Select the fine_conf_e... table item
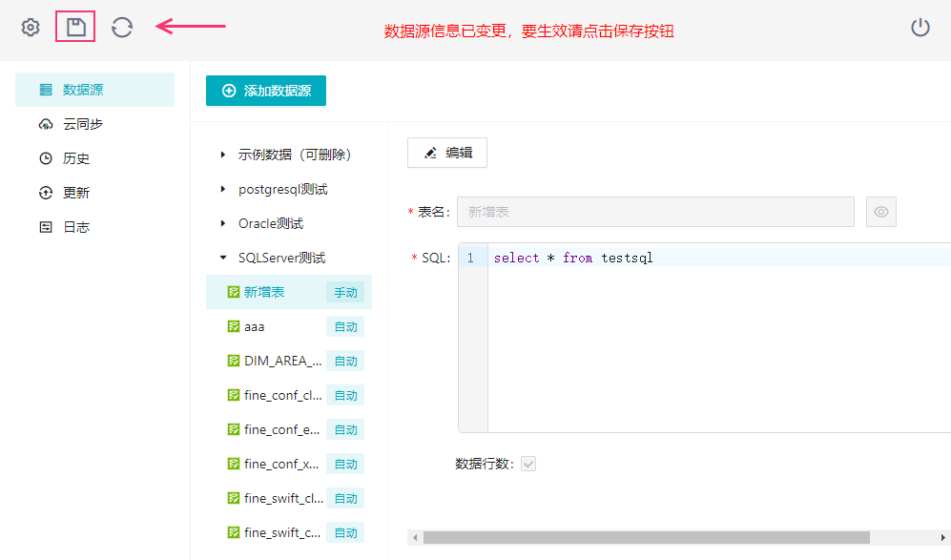Image resolution: width=951 pixels, height=560 pixels. point(289,429)
